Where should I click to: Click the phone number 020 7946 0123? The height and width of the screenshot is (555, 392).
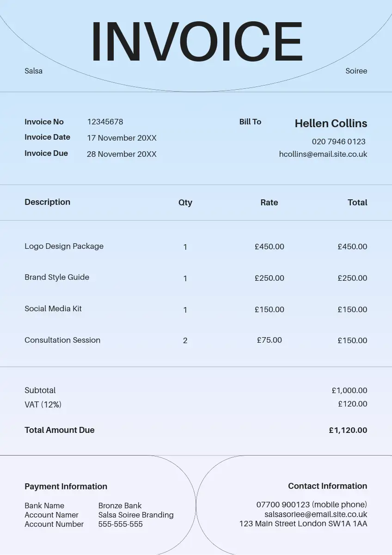[338, 142]
